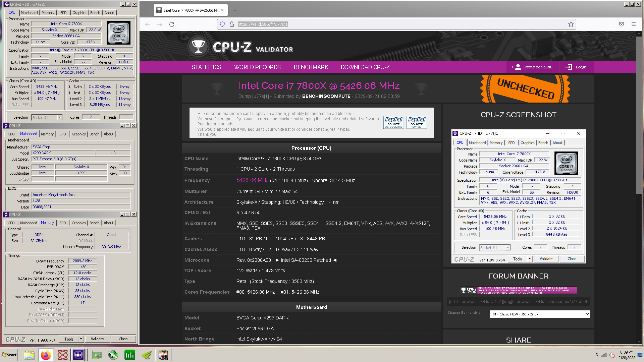Screen dimensions: 644x362
Task: Donate via PayPal Euros
Action: tap(417, 122)
